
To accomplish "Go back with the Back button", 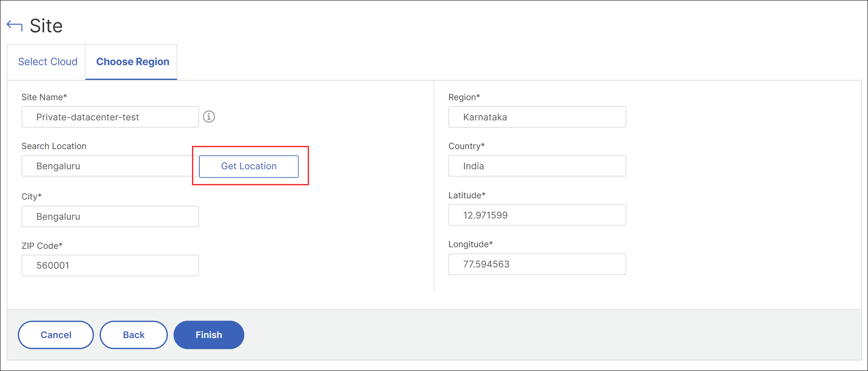I will [133, 335].
